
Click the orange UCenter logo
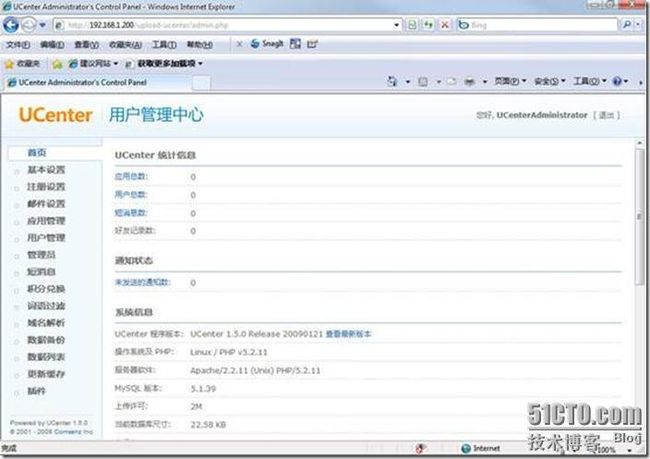[x=56, y=115]
